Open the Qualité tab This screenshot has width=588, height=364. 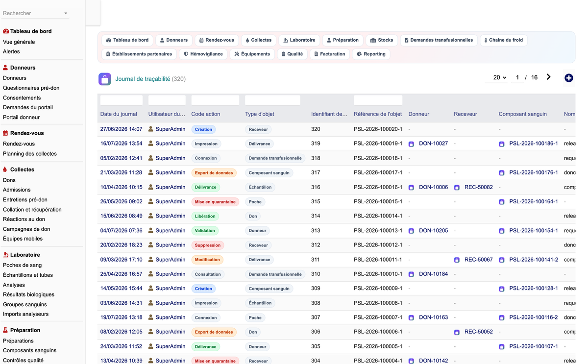tap(293, 54)
